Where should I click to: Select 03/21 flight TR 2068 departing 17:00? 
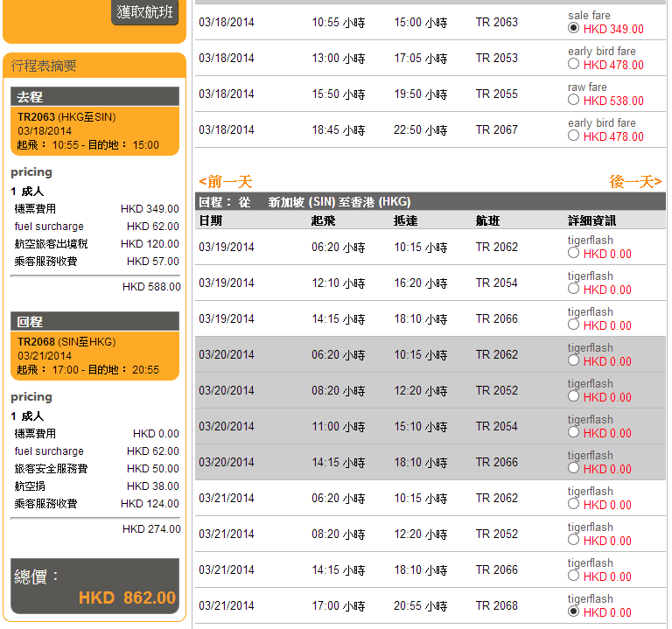pos(574,612)
